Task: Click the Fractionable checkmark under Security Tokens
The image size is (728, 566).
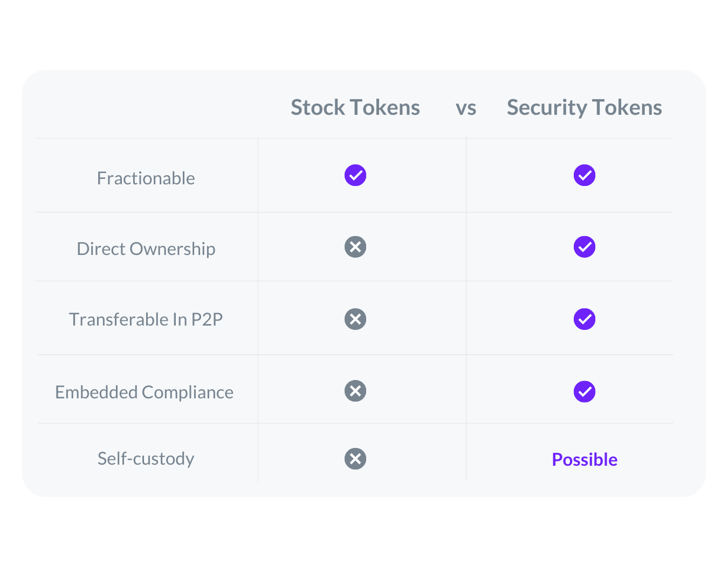Action: (x=585, y=175)
